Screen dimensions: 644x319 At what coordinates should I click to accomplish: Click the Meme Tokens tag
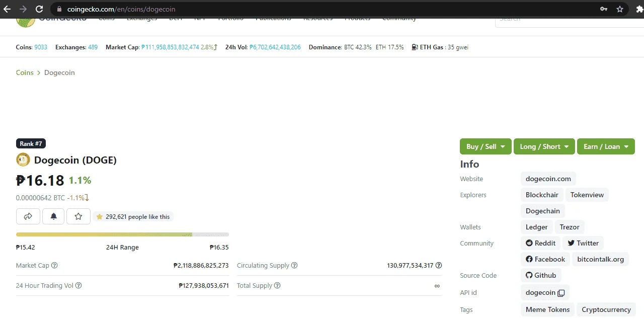click(548, 309)
